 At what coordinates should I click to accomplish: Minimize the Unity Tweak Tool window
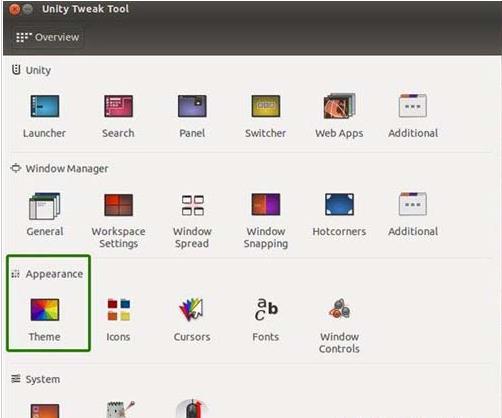pyautogui.click(x=28, y=9)
